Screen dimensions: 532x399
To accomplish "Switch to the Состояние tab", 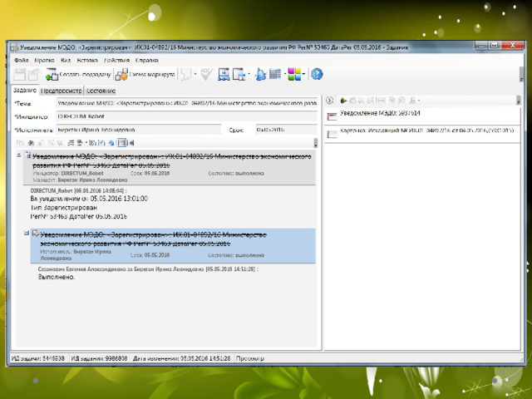I will tap(100, 90).
